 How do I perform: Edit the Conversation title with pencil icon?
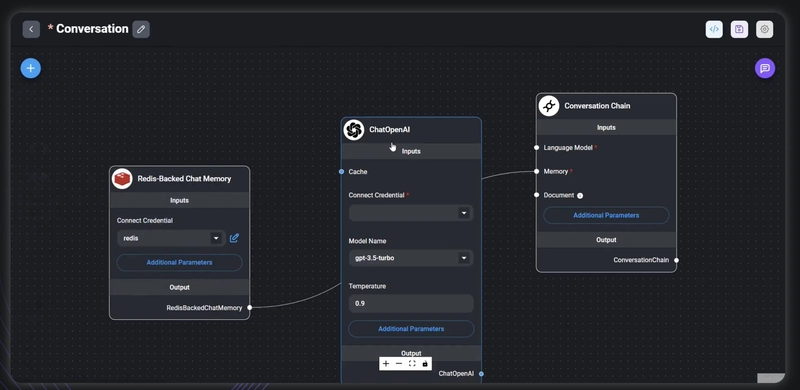tap(141, 29)
